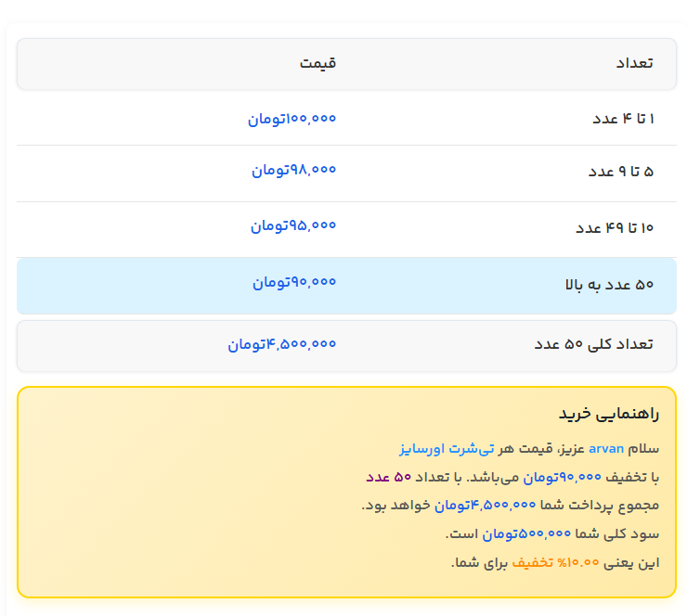Click the ۹۸,۰۰۰تومان price
This screenshot has width=687, height=616.
[x=293, y=170]
